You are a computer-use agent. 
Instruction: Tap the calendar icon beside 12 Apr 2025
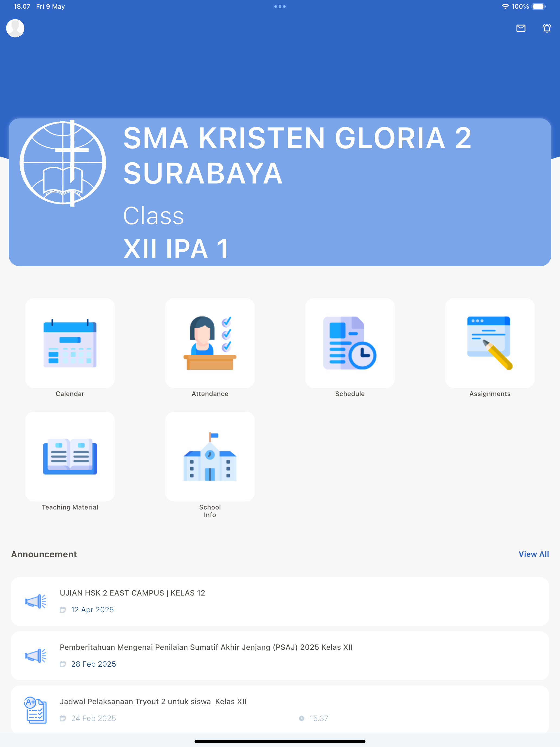tap(62, 610)
